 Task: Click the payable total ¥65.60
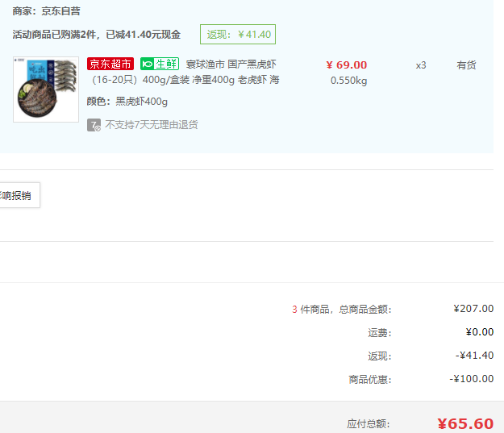(x=465, y=423)
